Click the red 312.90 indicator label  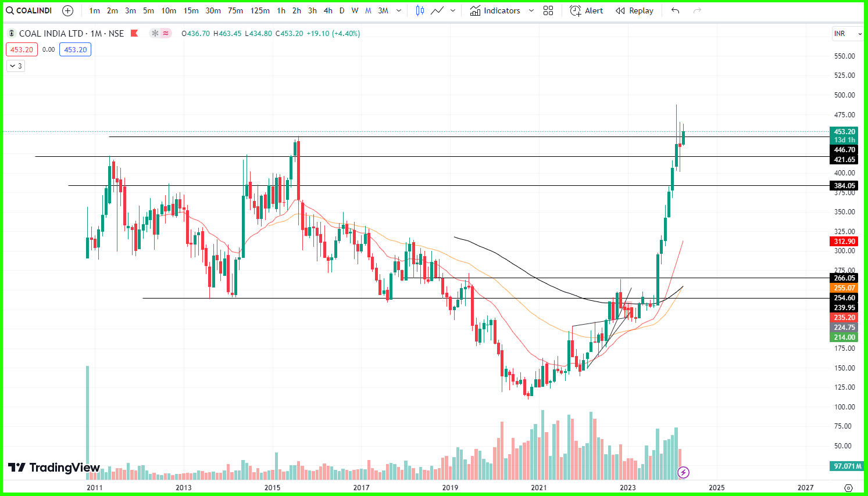point(844,242)
